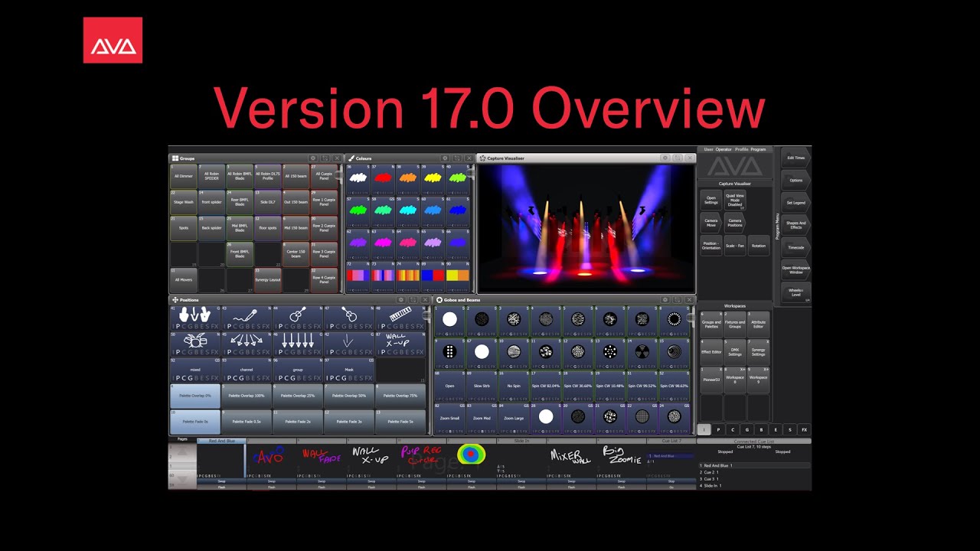Open Shapes And Effects menu softkey

coord(795,225)
